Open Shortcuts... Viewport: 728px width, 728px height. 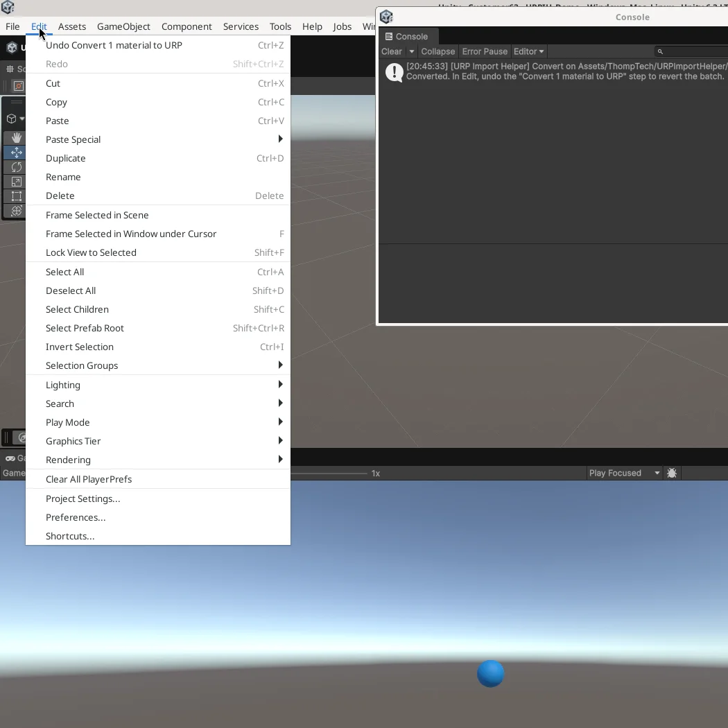tap(158, 536)
